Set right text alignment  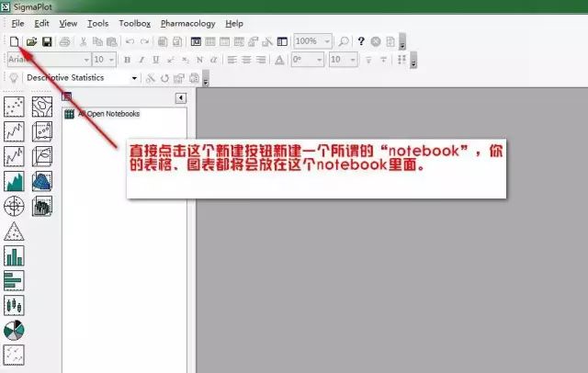click(x=261, y=60)
